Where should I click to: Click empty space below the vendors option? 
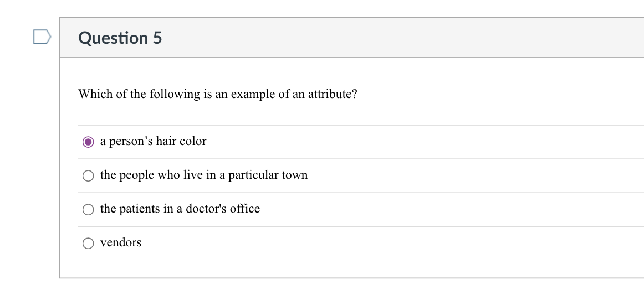[333, 265]
